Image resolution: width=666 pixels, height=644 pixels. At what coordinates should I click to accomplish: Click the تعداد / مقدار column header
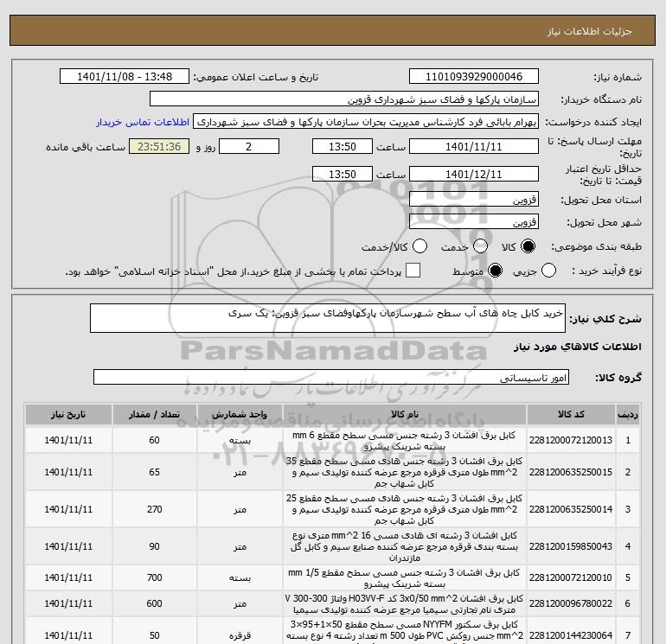[154, 415]
